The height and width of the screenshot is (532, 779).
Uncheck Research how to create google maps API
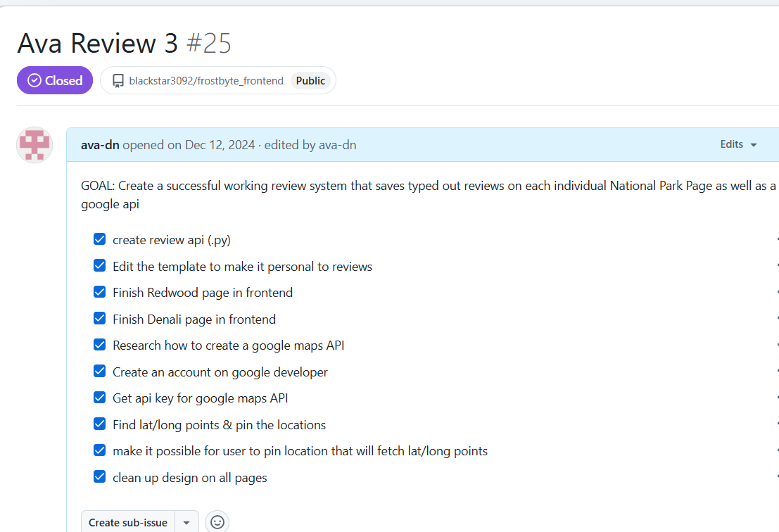[99, 345]
